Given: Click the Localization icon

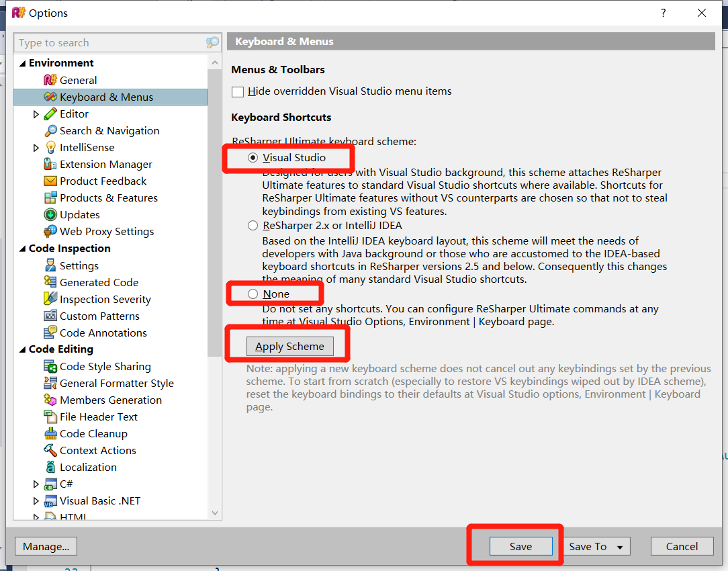Looking at the screenshot, I should 50,467.
